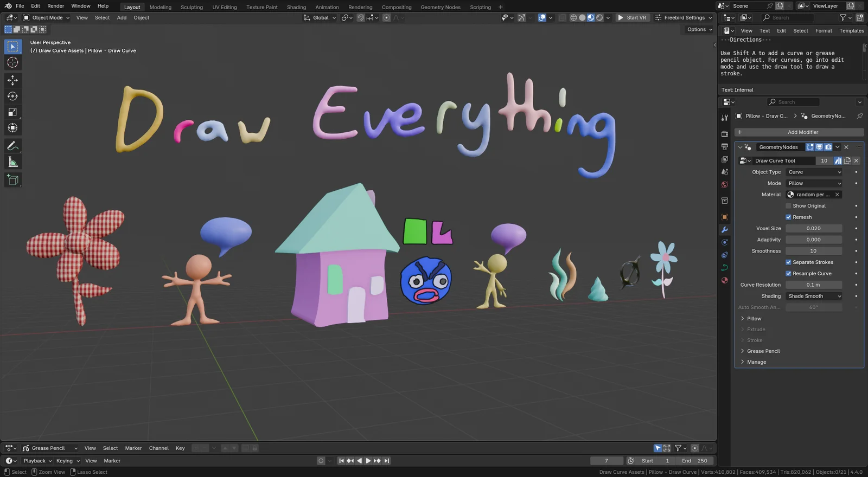Open the Modifiers properties tab
The width and height of the screenshot is (868, 477).
click(x=724, y=230)
